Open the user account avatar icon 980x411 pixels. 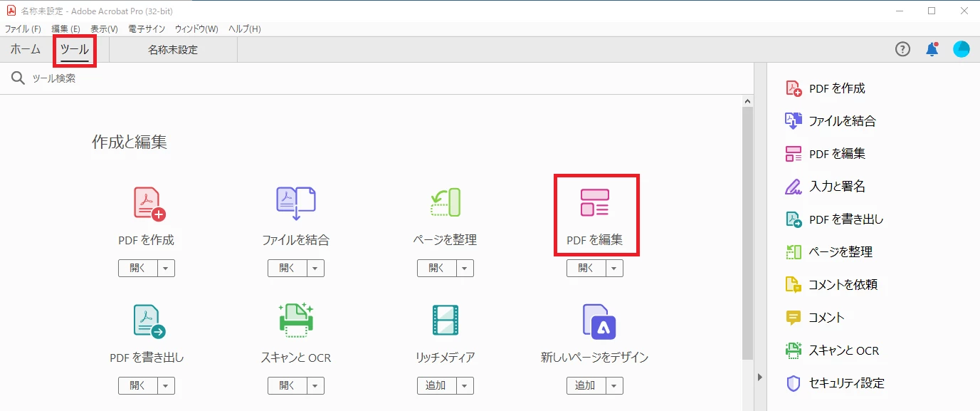(x=961, y=49)
